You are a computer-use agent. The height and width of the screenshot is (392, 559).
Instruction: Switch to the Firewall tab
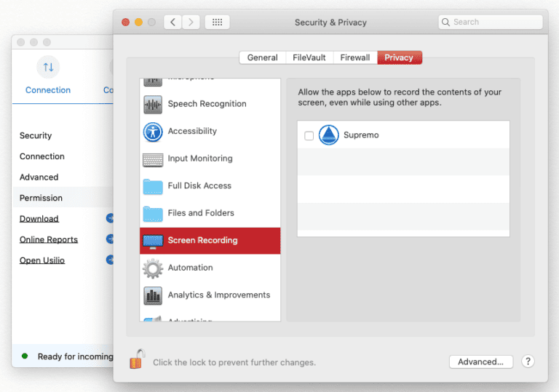pyautogui.click(x=355, y=57)
